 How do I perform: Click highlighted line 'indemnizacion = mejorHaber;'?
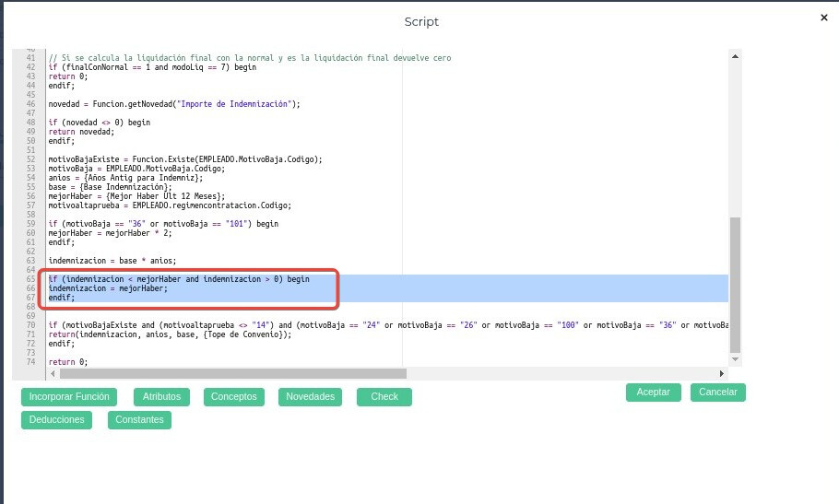pos(108,288)
